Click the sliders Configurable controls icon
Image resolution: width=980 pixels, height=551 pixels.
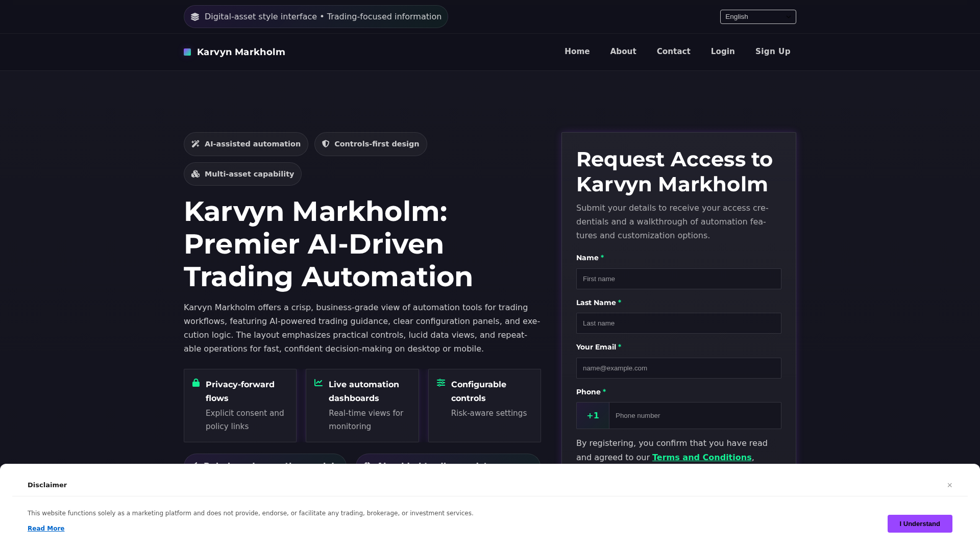441,383
